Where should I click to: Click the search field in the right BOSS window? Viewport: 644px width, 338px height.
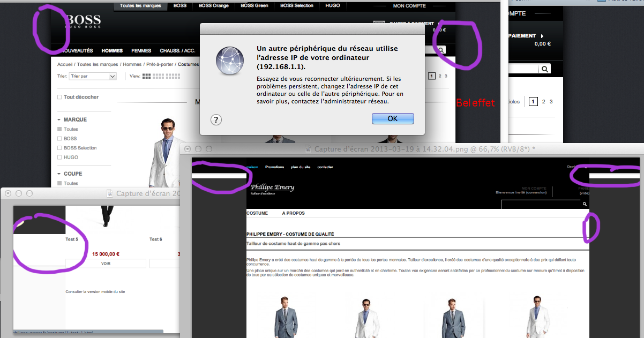[523, 69]
